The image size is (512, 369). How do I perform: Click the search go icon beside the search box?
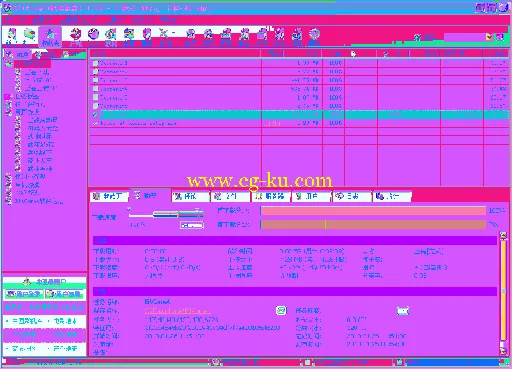click(500, 37)
